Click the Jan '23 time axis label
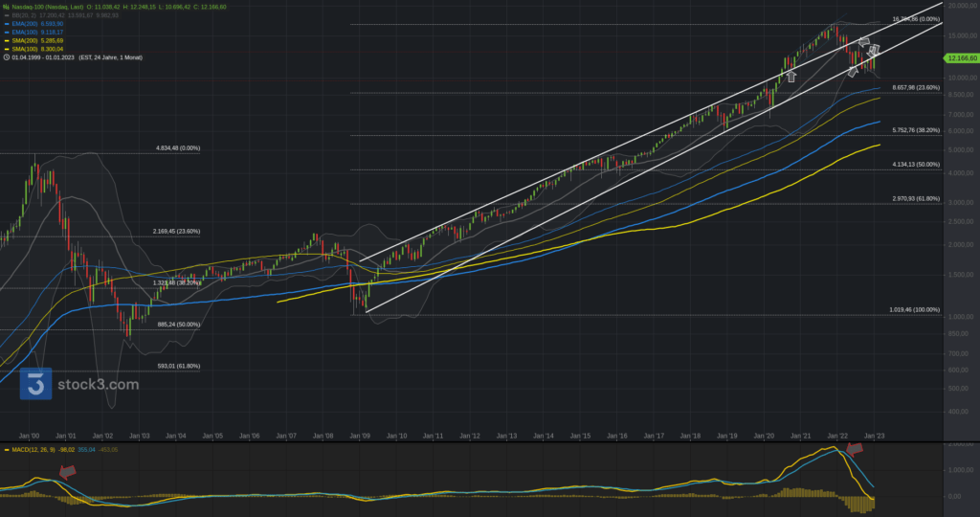The height and width of the screenshot is (517, 980). click(875, 436)
